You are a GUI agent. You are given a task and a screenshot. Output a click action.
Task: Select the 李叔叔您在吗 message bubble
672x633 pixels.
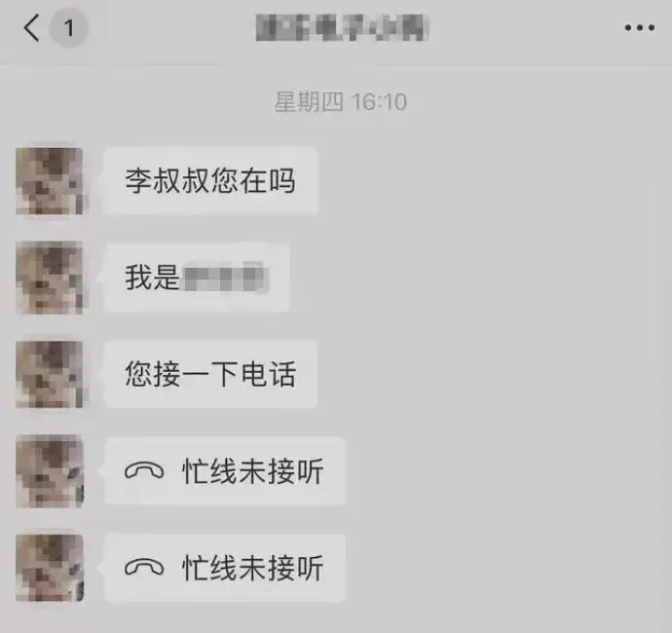coord(210,181)
